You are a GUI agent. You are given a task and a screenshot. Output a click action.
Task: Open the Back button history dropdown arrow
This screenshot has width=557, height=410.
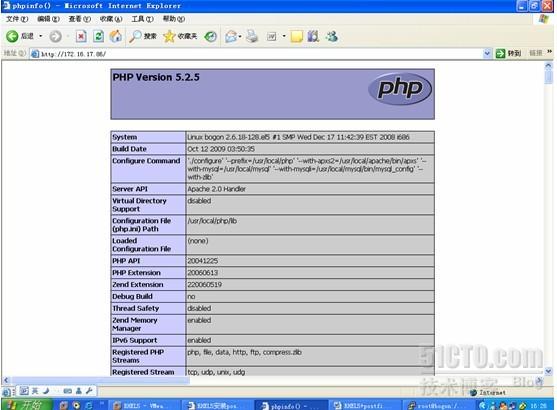point(40,36)
